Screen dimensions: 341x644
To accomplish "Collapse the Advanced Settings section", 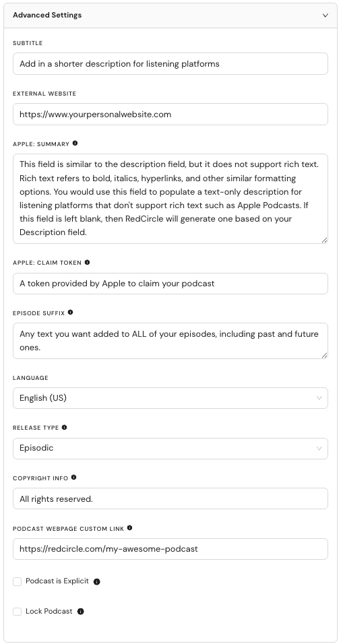I will [325, 15].
